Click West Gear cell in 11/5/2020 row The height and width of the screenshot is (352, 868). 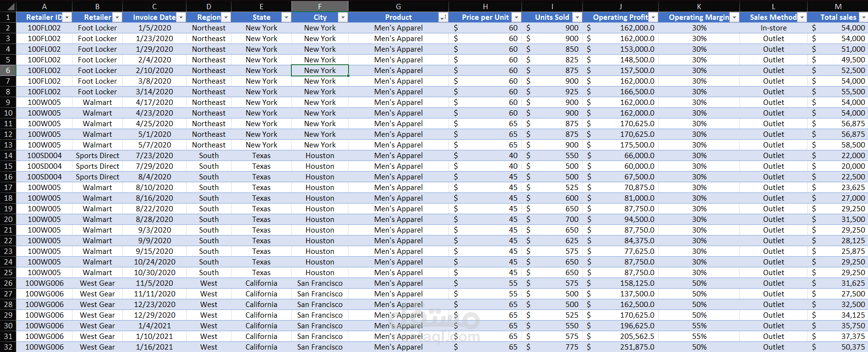pos(98,283)
